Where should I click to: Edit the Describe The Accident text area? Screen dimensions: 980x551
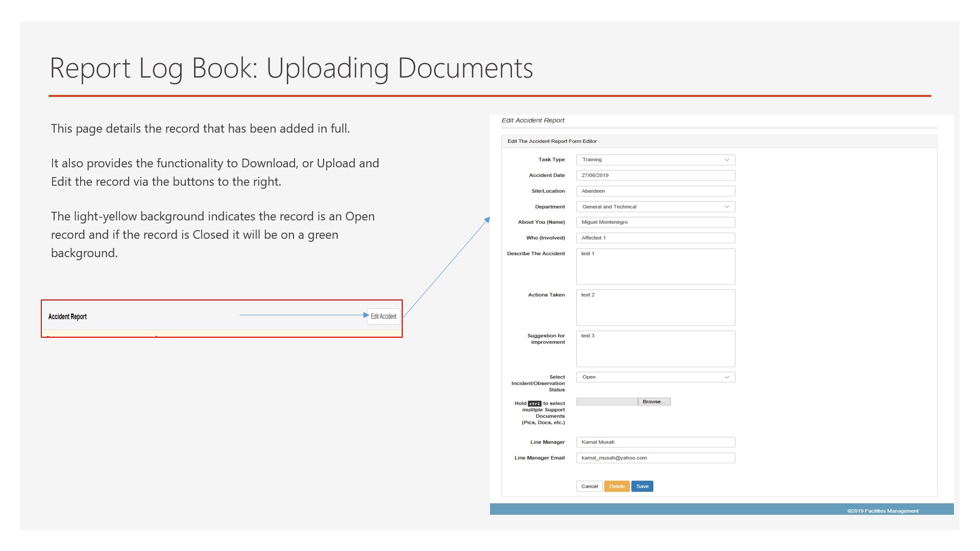655,266
